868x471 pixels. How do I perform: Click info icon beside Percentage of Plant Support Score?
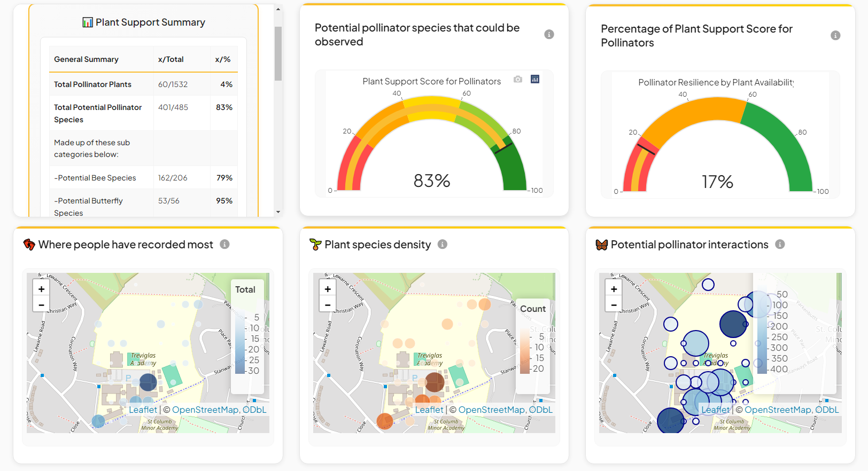tap(835, 35)
